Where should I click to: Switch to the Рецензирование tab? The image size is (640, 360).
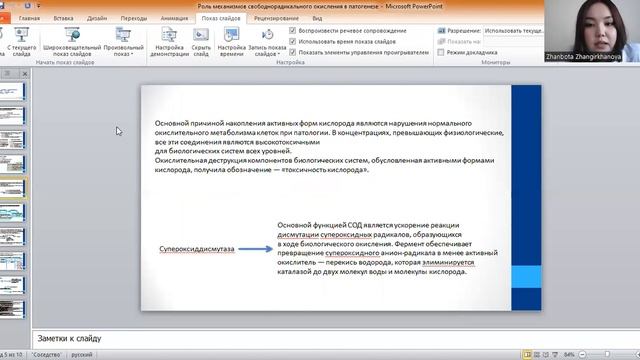(x=276, y=18)
